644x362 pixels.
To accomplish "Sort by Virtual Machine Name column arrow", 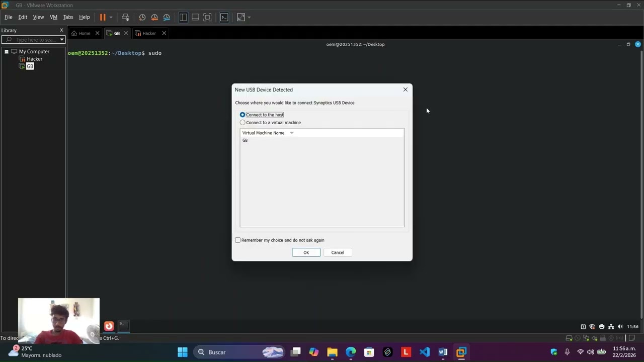I will click(291, 133).
